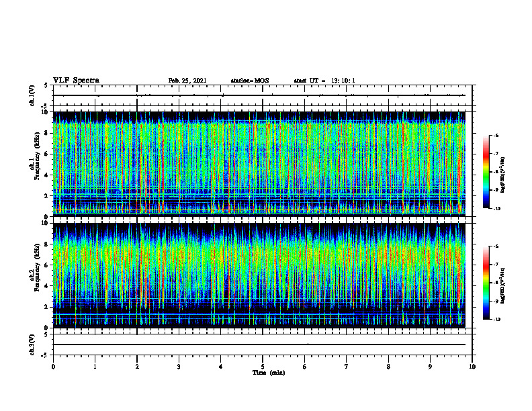Click the "-5" tick label on the ch.3(V) axis
This screenshot has width=532, height=411.
(x=46, y=355)
